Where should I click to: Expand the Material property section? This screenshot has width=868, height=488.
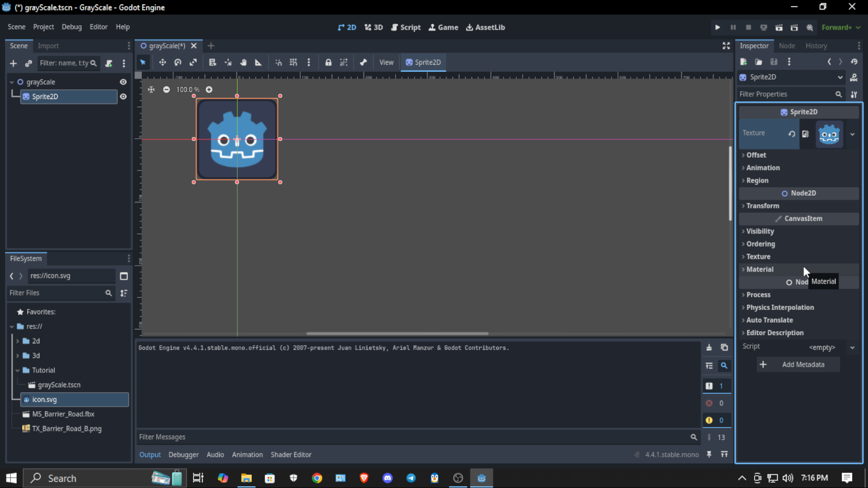pyautogui.click(x=760, y=269)
